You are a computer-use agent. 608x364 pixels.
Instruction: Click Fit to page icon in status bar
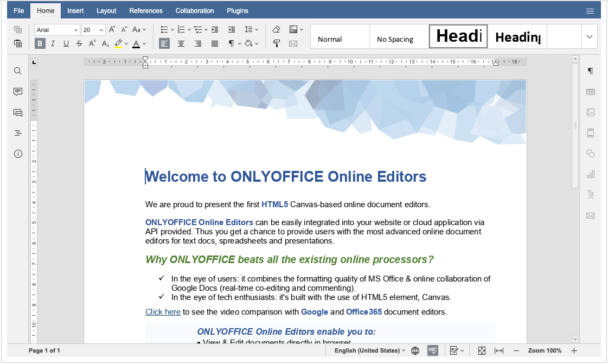point(482,351)
